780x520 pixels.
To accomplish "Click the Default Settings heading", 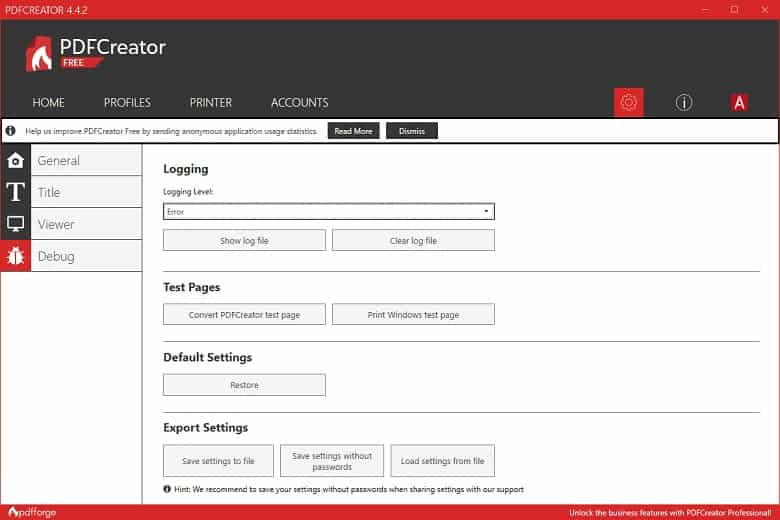I will [x=207, y=357].
